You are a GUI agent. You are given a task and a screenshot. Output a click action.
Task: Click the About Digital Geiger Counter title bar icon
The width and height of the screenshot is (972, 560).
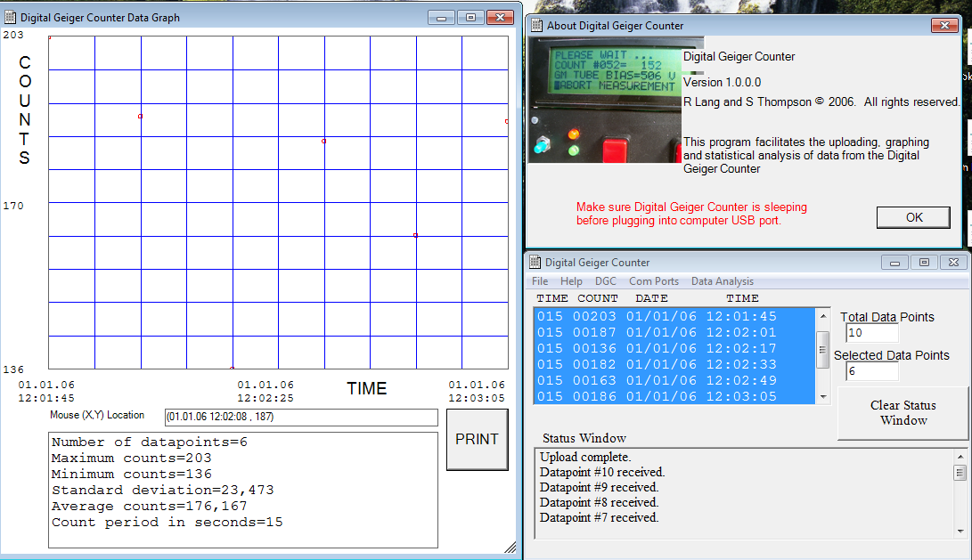tap(537, 26)
